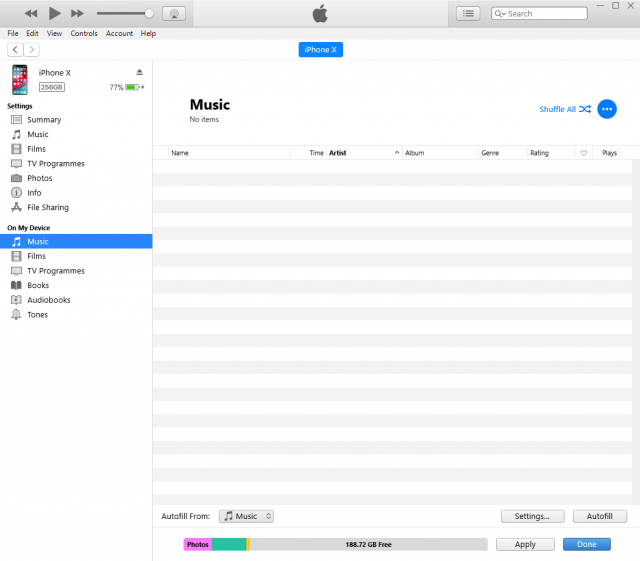Select Music under On My Device

[76, 241]
